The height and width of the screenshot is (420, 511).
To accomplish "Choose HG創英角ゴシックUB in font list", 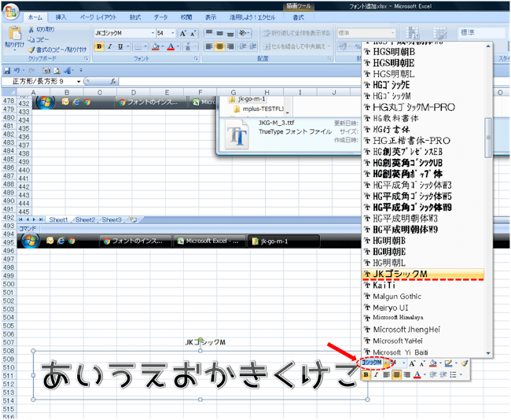I will (423, 163).
